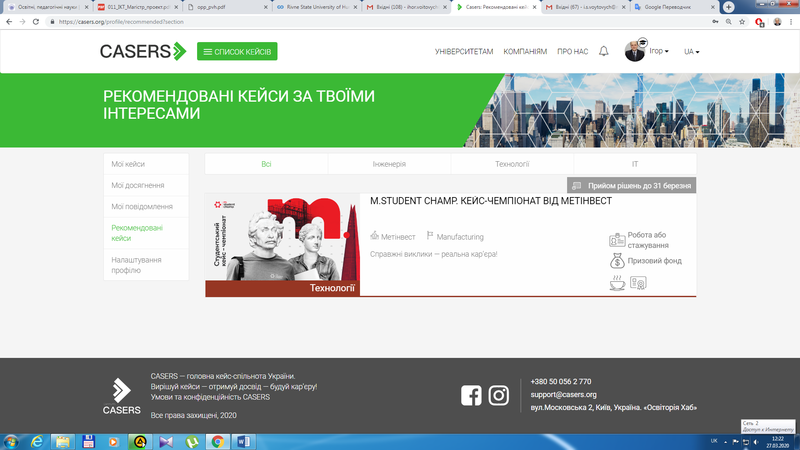Screen dimensions: 800x450
Task: Open the Список кейсів menu button
Action: coord(237,52)
